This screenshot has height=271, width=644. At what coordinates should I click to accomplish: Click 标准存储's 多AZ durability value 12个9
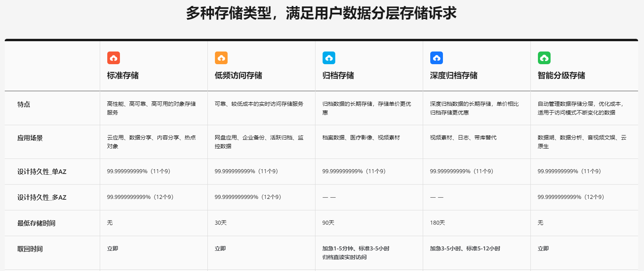pos(141,197)
